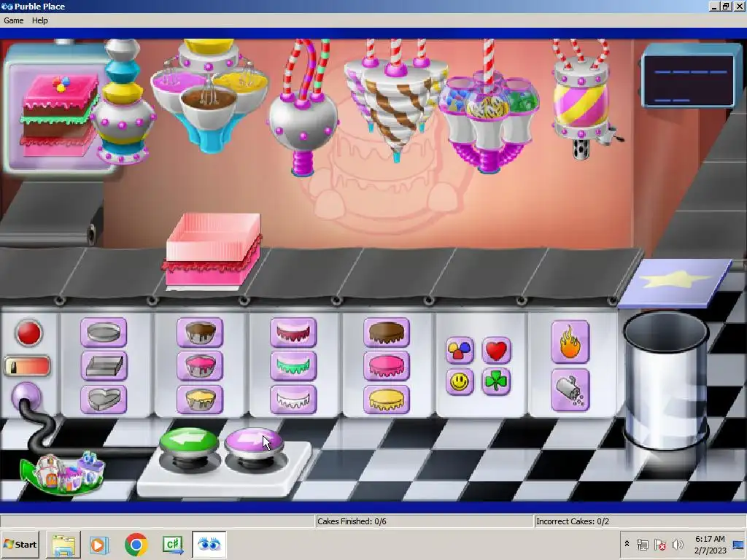
Task: Click the metal trash can
Action: pos(665,381)
